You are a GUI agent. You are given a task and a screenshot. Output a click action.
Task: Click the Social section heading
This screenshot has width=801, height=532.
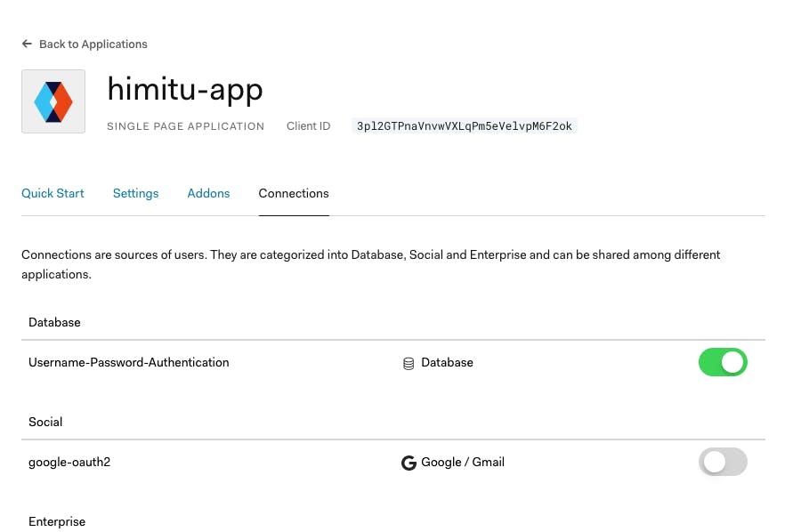click(45, 423)
